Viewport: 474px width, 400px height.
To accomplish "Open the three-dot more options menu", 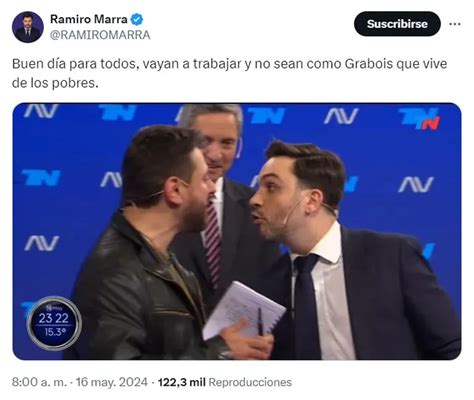I will pos(455,24).
